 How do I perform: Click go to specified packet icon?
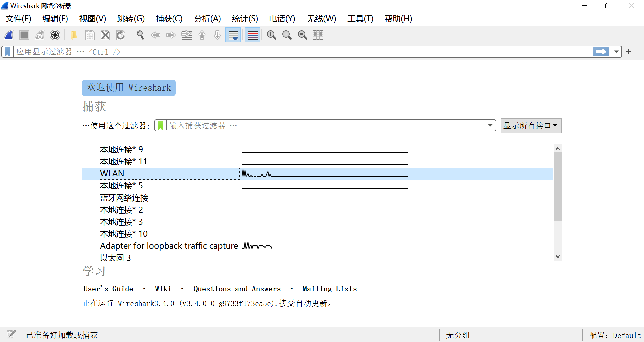tap(186, 35)
